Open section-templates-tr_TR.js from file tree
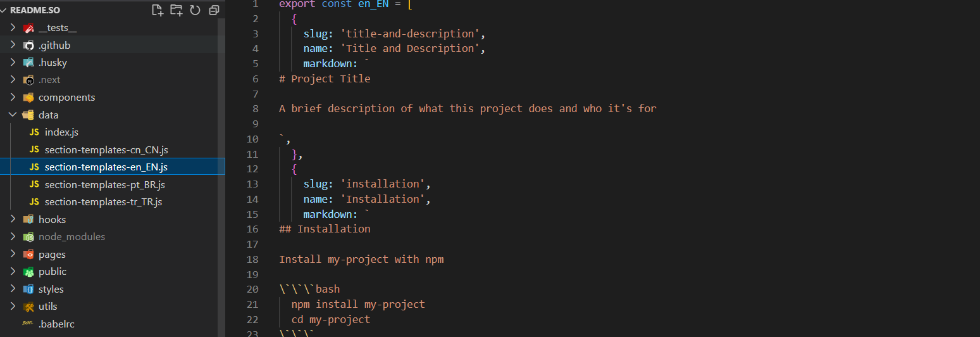The height and width of the screenshot is (337, 980). tap(103, 202)
